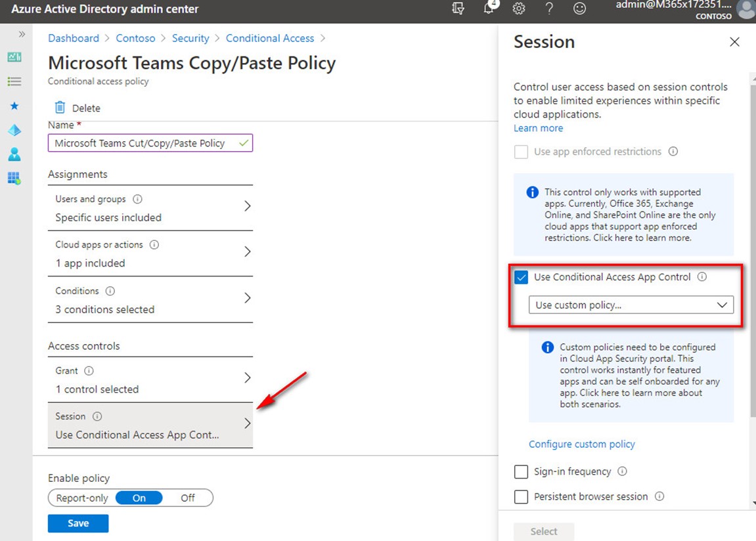Viewport: 756px width, 541px height.
Task: Click the Delete trash can icon
Action: pyautogui.click(x=60, y=108)
